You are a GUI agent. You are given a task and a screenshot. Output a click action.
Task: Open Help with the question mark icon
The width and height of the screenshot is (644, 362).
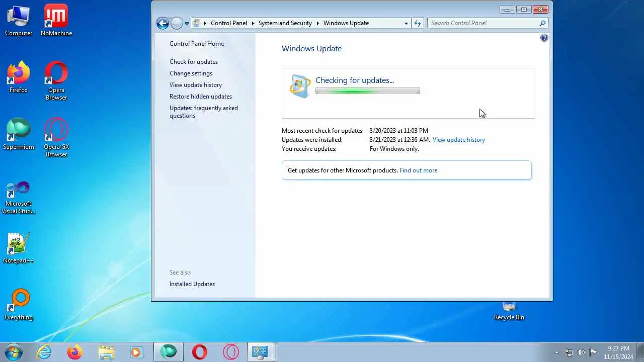tap(544, 38)
